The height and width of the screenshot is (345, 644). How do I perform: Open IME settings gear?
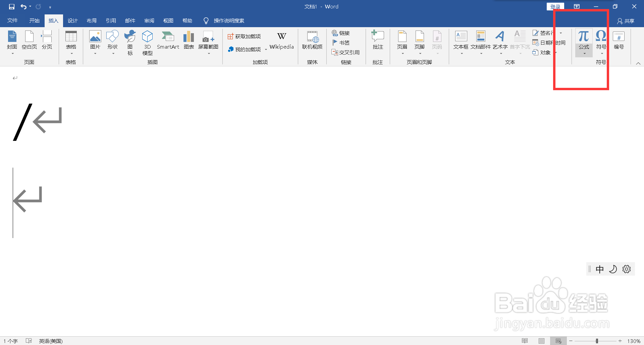point(627,269)
